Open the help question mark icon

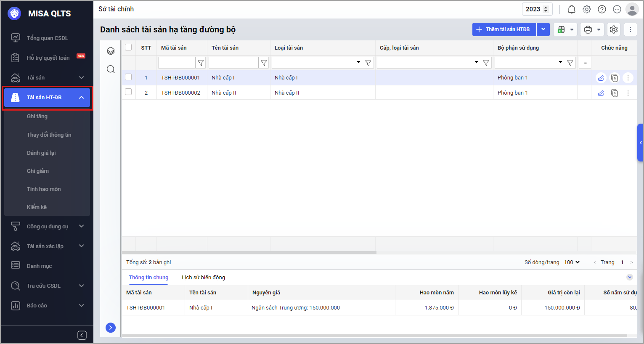(602, 9)
